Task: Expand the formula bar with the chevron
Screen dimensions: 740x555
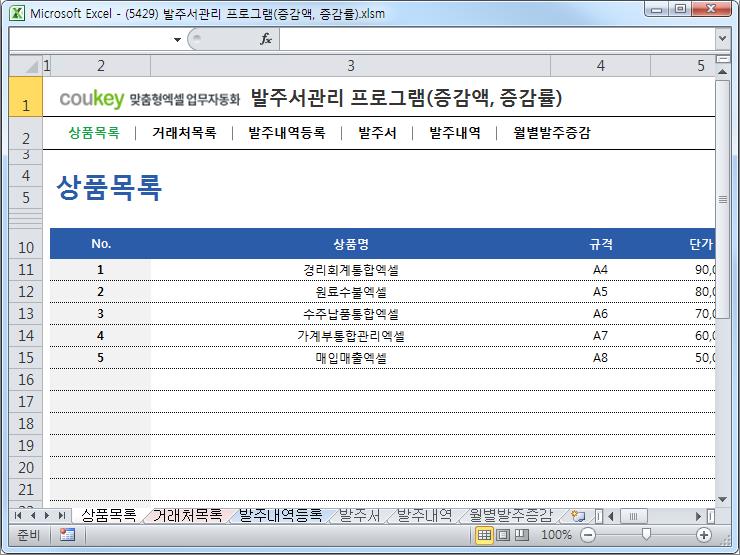Action: point(722,39)
